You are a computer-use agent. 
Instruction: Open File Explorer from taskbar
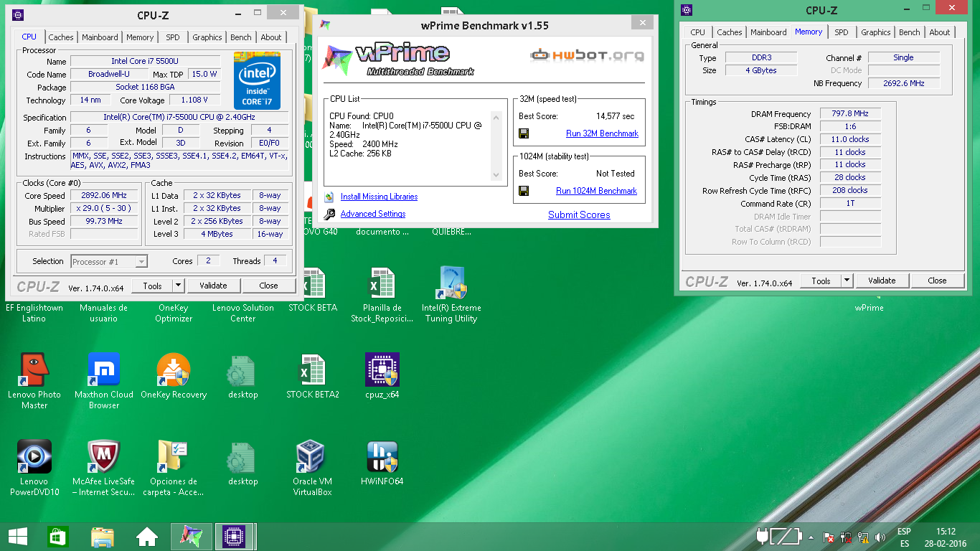(x=103, y=537)
